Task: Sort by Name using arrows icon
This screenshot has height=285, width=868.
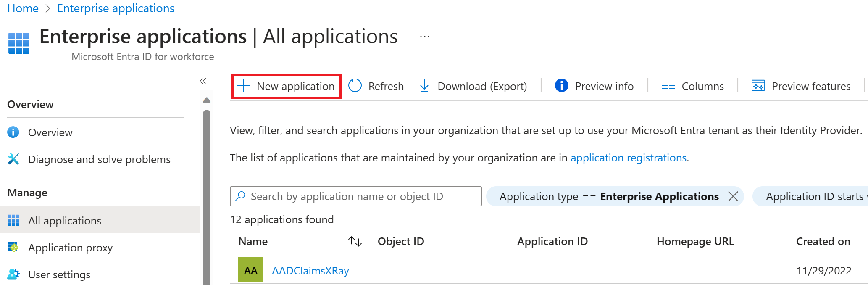Action: point(355,241)
